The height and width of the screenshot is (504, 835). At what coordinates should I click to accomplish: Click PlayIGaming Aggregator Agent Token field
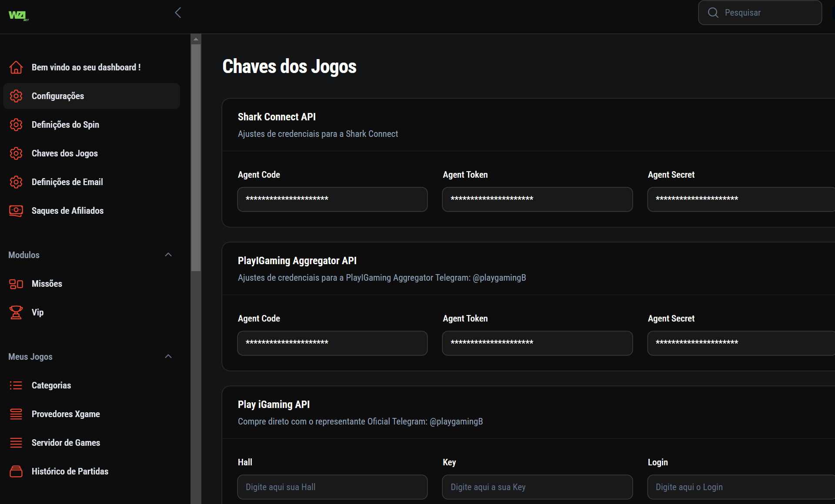coord(538,343)
